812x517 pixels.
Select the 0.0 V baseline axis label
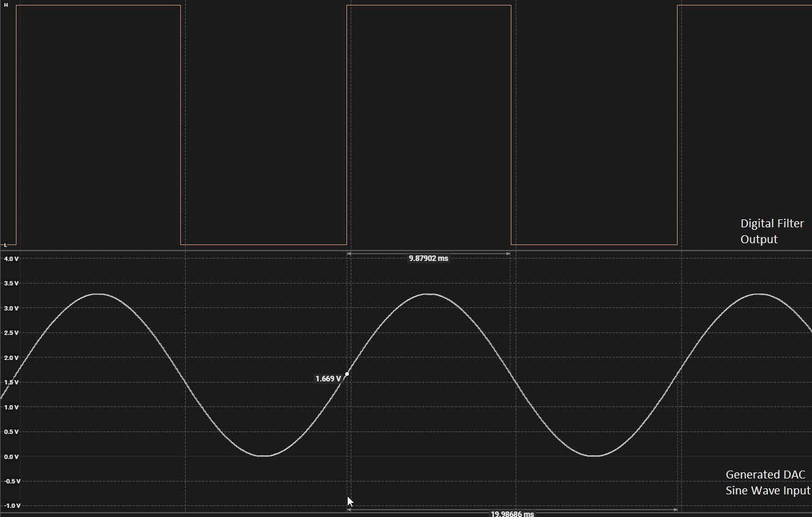(x=12, y=457)
